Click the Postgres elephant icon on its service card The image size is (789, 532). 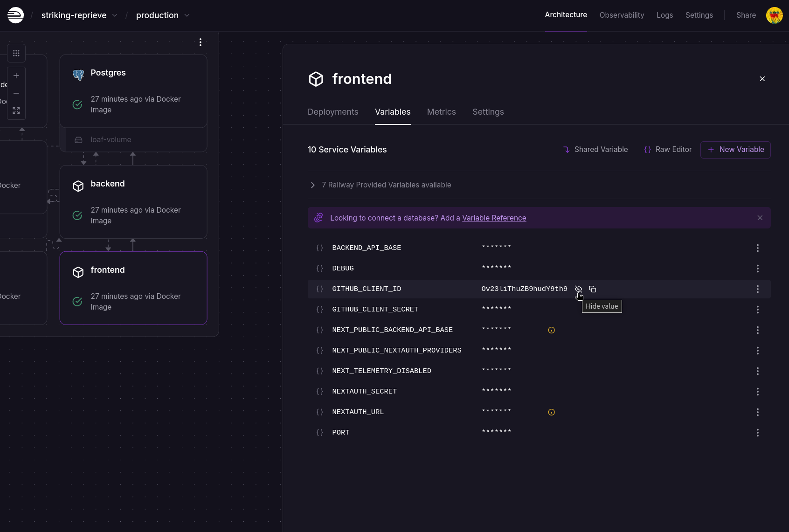tap(78, 75)
